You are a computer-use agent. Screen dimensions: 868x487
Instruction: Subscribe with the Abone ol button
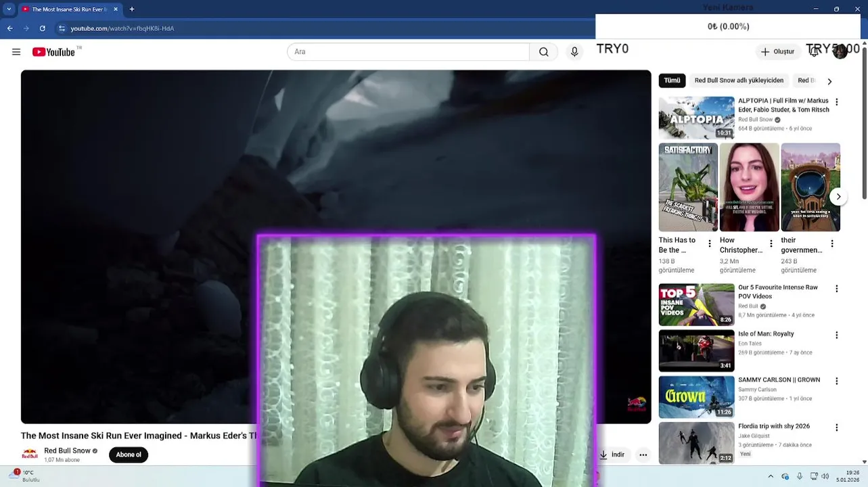tap(129, 455)
